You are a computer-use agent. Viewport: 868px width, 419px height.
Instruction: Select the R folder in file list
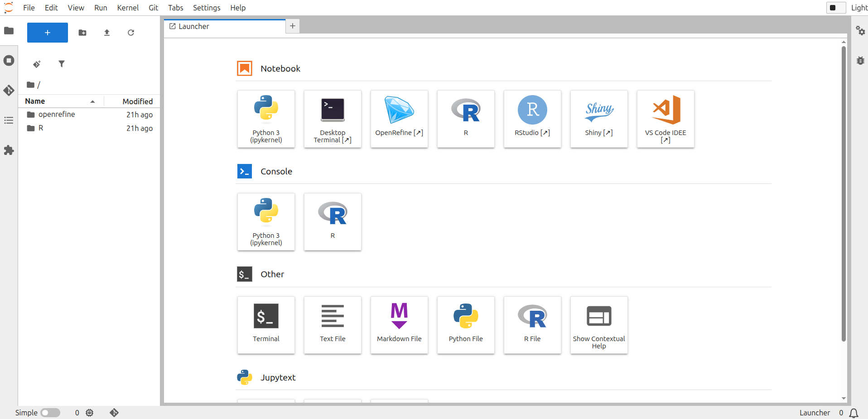[89, 128]
